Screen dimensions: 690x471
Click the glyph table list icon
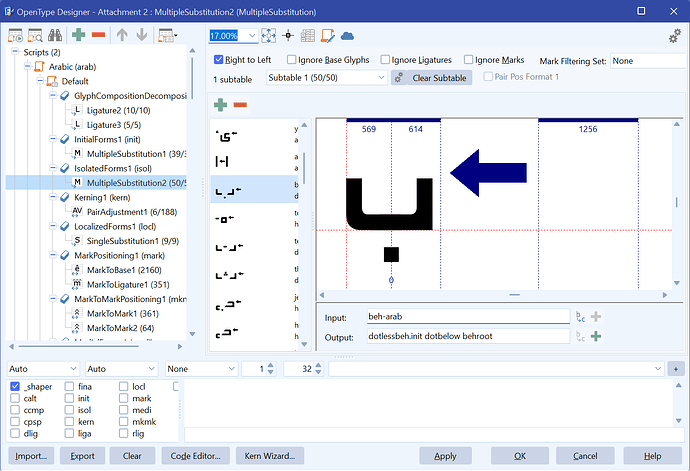point(308,36)
